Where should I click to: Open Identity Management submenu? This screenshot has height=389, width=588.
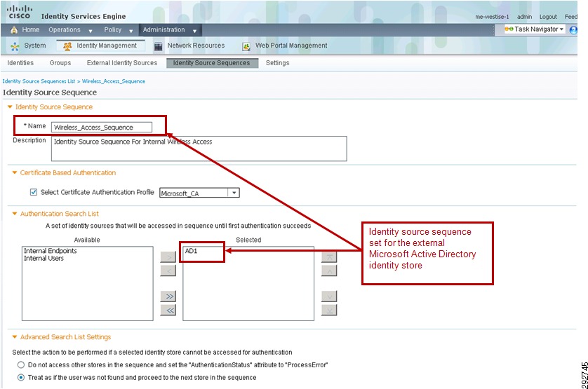[107, 46]
